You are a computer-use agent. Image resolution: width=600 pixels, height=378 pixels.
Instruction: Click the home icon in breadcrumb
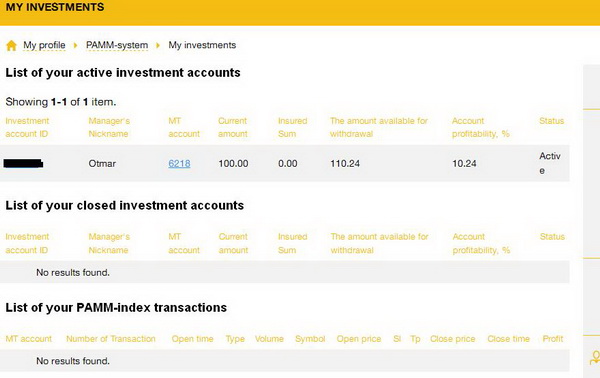11,46
